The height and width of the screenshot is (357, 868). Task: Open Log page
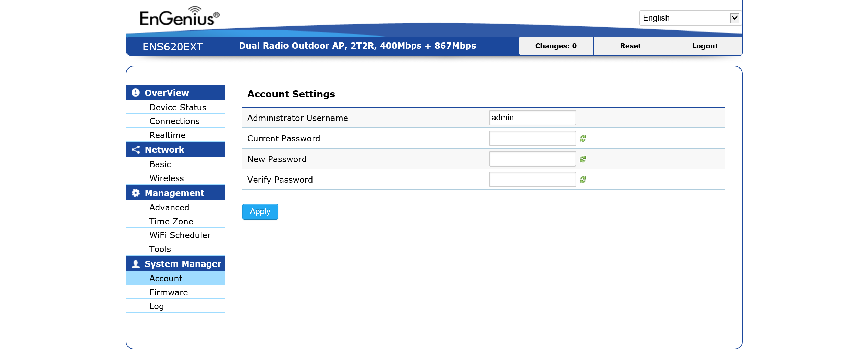click(x=175, y=306)
